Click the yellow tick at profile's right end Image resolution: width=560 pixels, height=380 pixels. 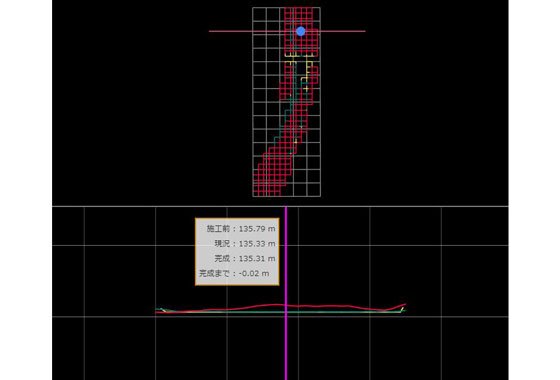pyautogui.click(x=402, y=310)
